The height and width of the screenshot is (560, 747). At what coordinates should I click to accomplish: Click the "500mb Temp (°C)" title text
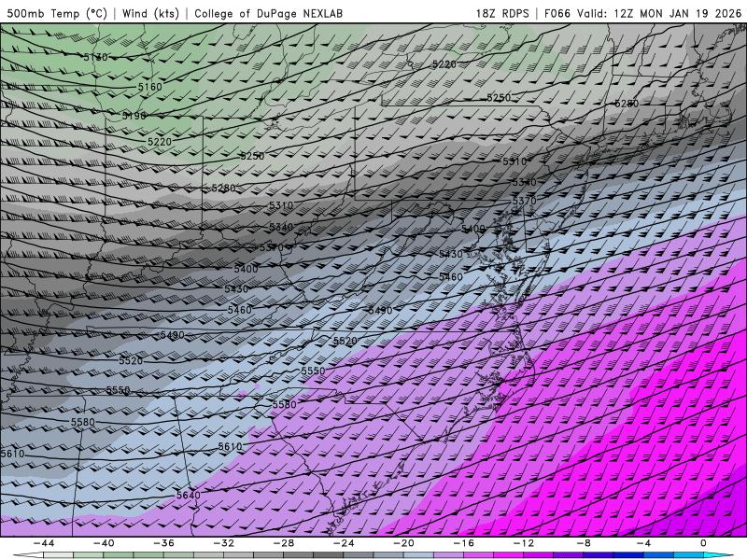pos(57,13)
